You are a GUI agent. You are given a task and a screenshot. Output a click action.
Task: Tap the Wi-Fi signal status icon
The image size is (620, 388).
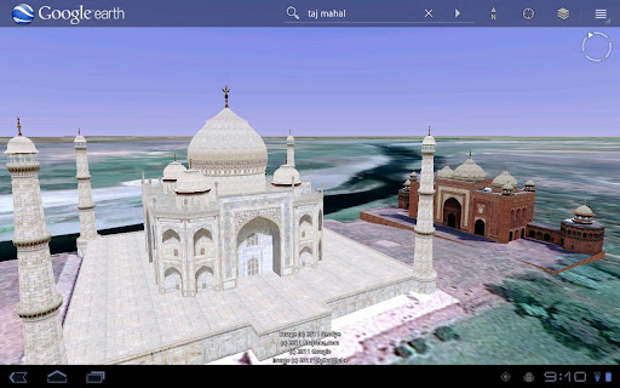pos(597,377)
